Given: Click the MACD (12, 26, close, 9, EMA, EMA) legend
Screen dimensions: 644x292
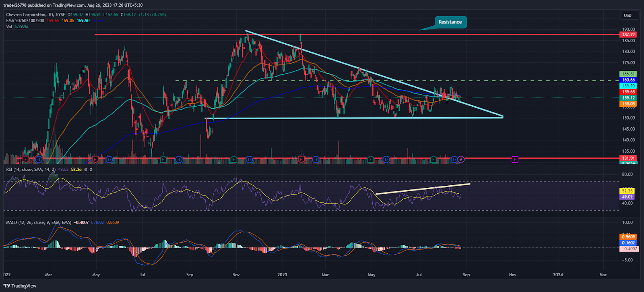Looking at the screenshot, I should pyautogui.click(x=39, y=222).
